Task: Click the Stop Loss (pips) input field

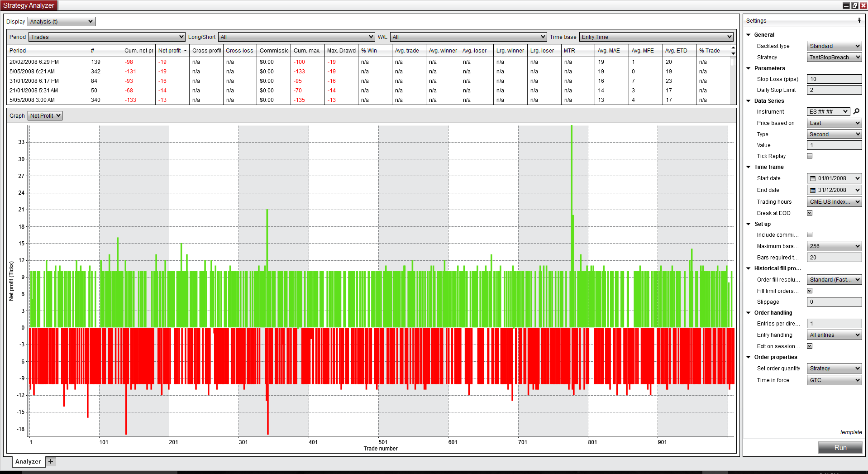Action: [x=835, y=79]
